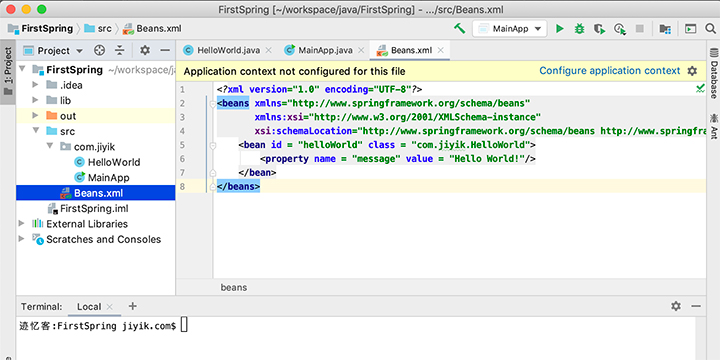
Task: Select HelloWorld class in project tree
Action: pos(114,162)
